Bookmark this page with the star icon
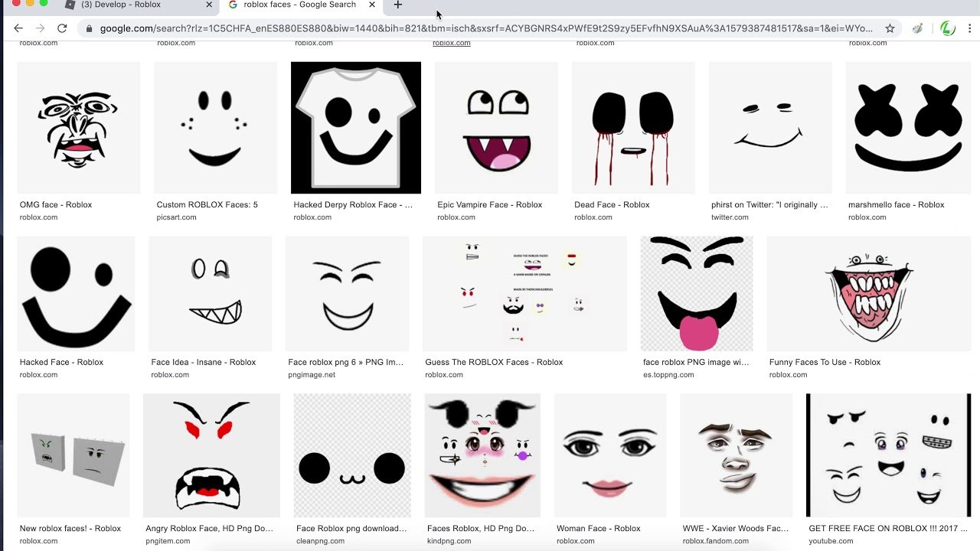980x551 pixels. (890, 28)
